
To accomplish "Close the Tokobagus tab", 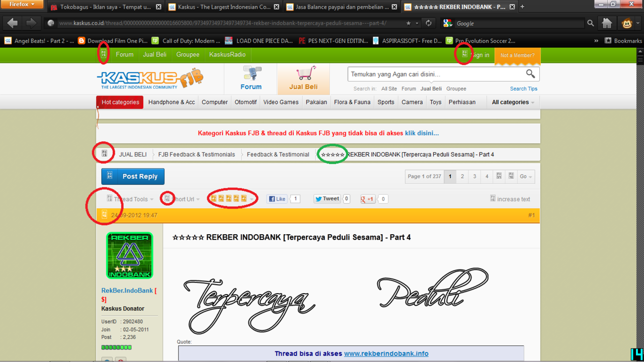I will point(159,7).
